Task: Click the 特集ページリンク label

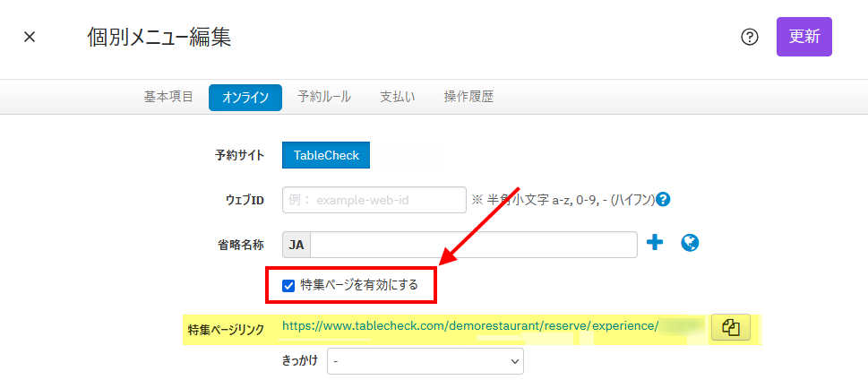Action: 226,330
